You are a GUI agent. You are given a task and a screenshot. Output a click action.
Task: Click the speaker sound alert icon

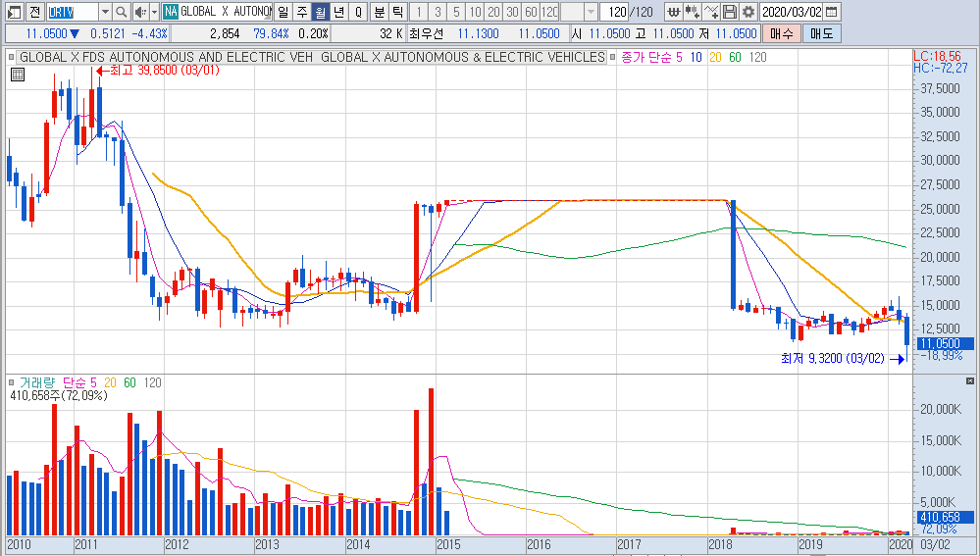click(140, 11)
